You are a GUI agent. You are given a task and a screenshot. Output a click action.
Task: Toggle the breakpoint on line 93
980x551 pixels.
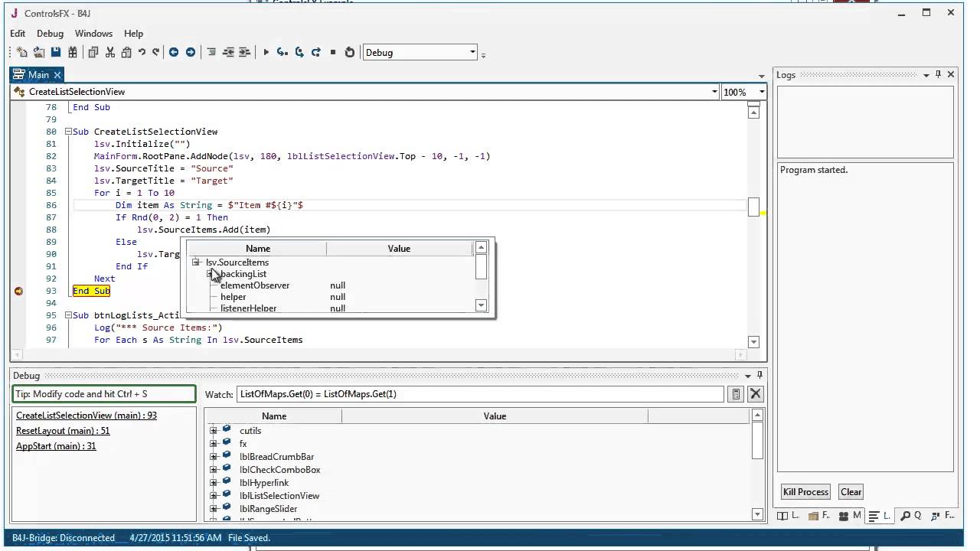tap(18, 291)
